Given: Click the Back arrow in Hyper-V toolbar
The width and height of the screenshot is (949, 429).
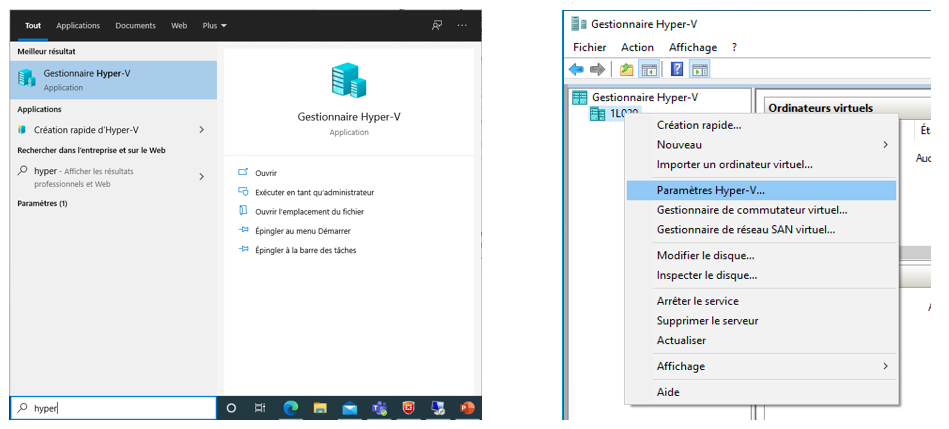Looking at the screenshot, I should 576,70.
